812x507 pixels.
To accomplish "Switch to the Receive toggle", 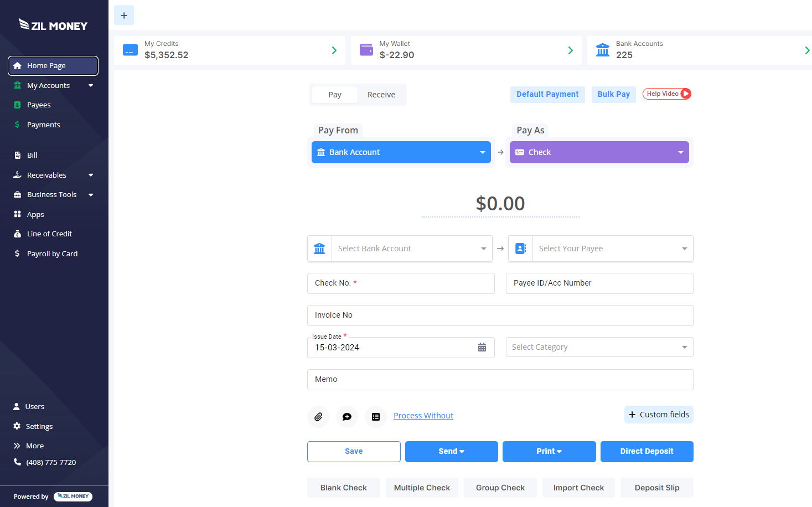I will pos(381,95).
